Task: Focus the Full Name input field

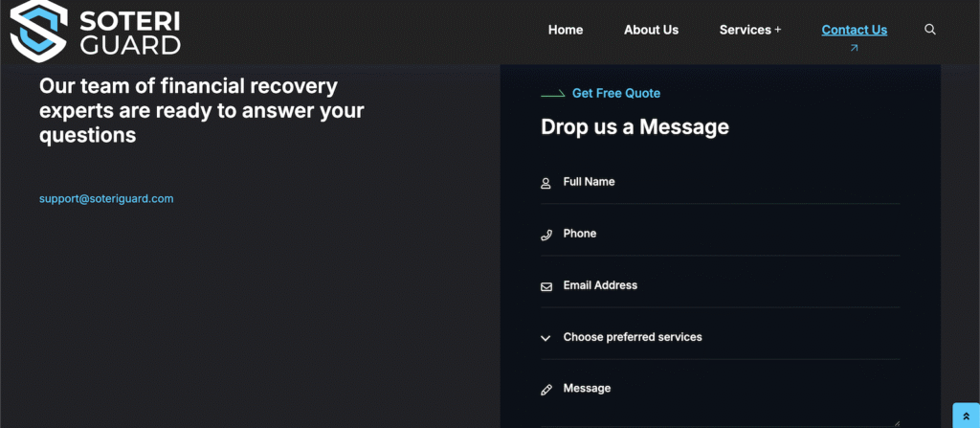Action: [x=727, y=182]
